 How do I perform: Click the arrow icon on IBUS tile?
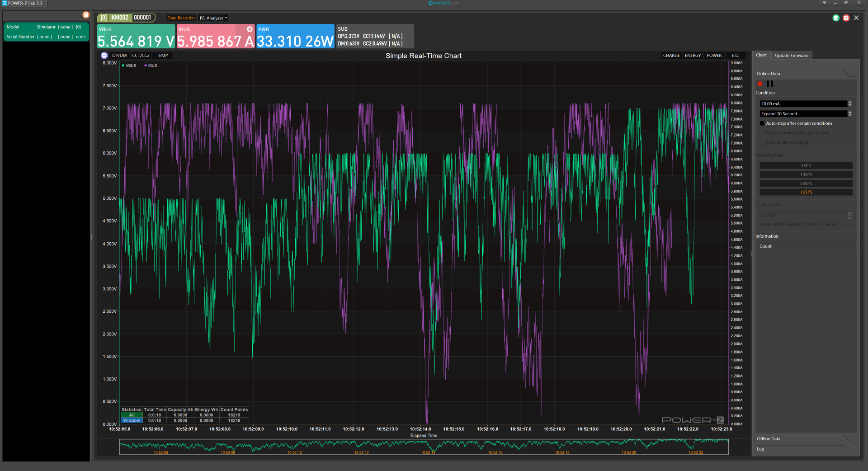[x=250, y=29]
